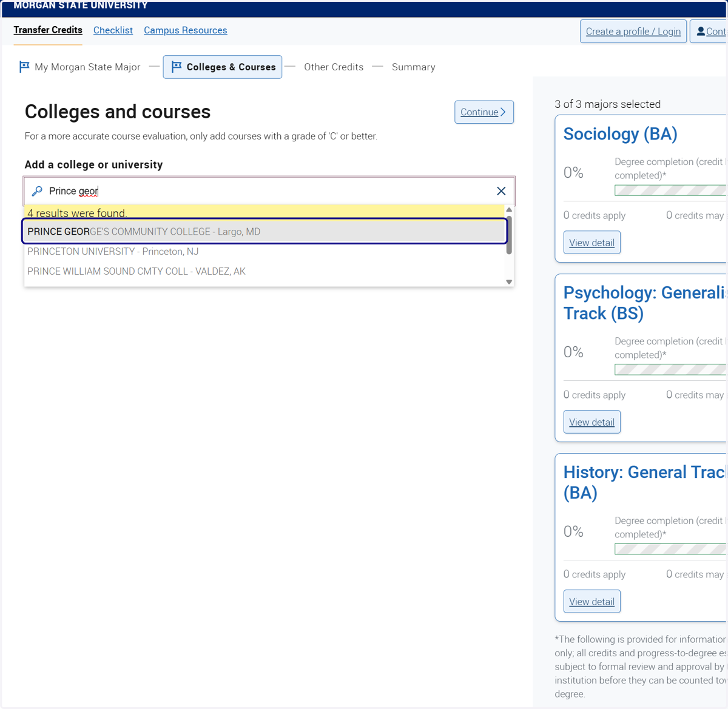Screen dimensions: 728x709
Task: Click the chevron arrow on Continue button
Action: click(503, 112)
